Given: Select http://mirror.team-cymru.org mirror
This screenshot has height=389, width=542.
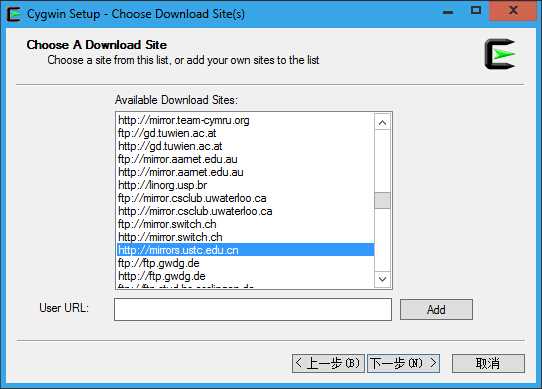Looking at the screenshot, I should [245, 120].
